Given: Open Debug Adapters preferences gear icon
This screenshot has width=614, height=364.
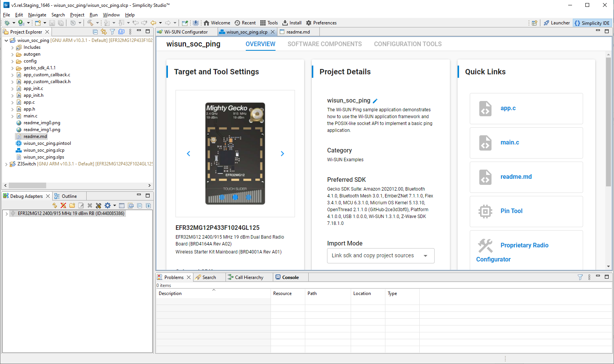Looking at the screenshot, I should pos(108,205).
